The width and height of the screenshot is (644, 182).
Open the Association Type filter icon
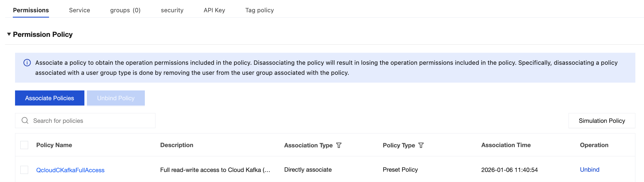(x=339, y=145)
